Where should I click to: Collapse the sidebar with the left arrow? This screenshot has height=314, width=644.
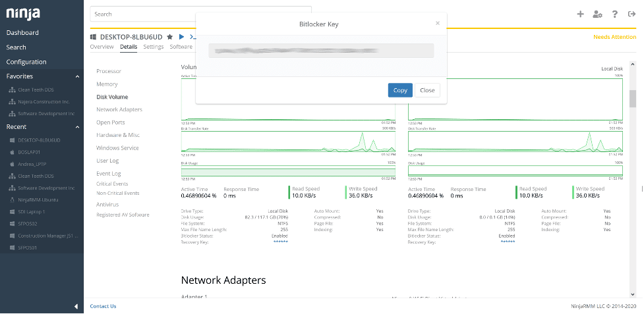click(x=76, y=306)
